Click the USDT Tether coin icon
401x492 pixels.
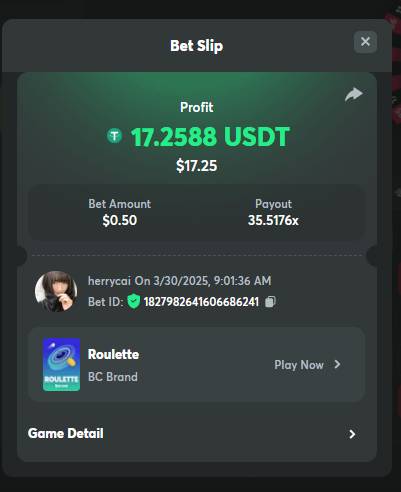tap(114, 136)
